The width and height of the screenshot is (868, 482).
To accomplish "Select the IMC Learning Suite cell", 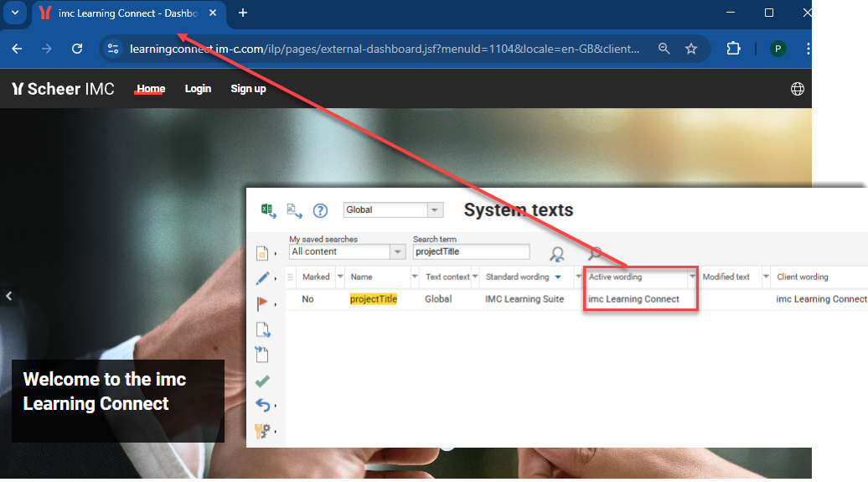I will pos(524,299).
